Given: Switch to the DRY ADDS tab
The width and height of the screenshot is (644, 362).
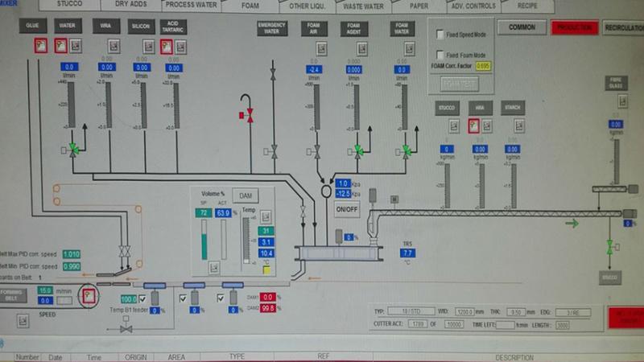Looking at the screenshot, I should 131,5.
